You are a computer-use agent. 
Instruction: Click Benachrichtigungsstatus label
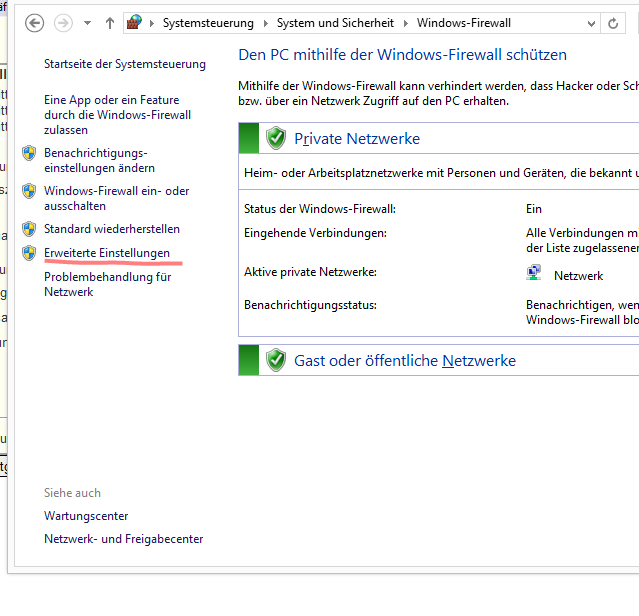(x=310, y=305)
